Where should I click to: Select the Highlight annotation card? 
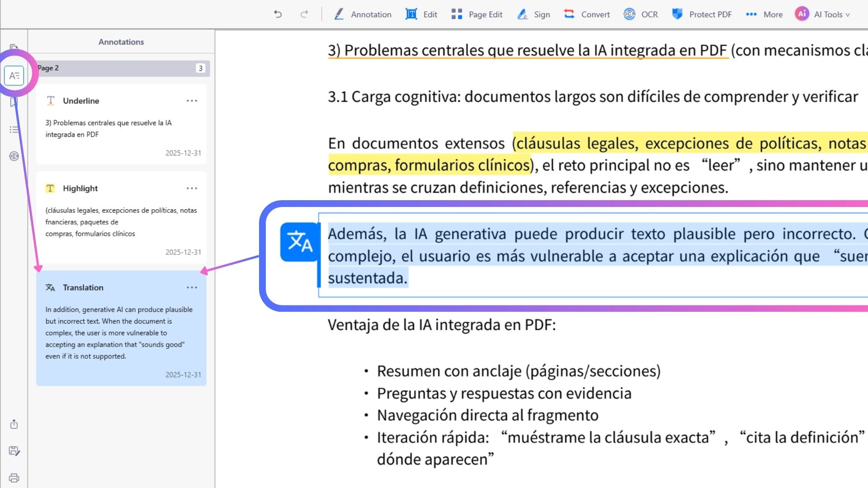pyautogui.click(x=121, y=218)
